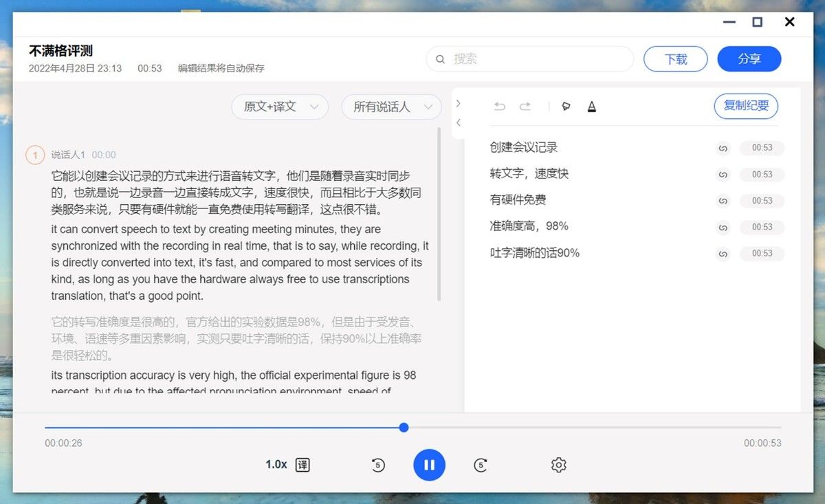825x504 pixels.
Task: Select the highlighter marker tool
Action: (x=566, y=107)
